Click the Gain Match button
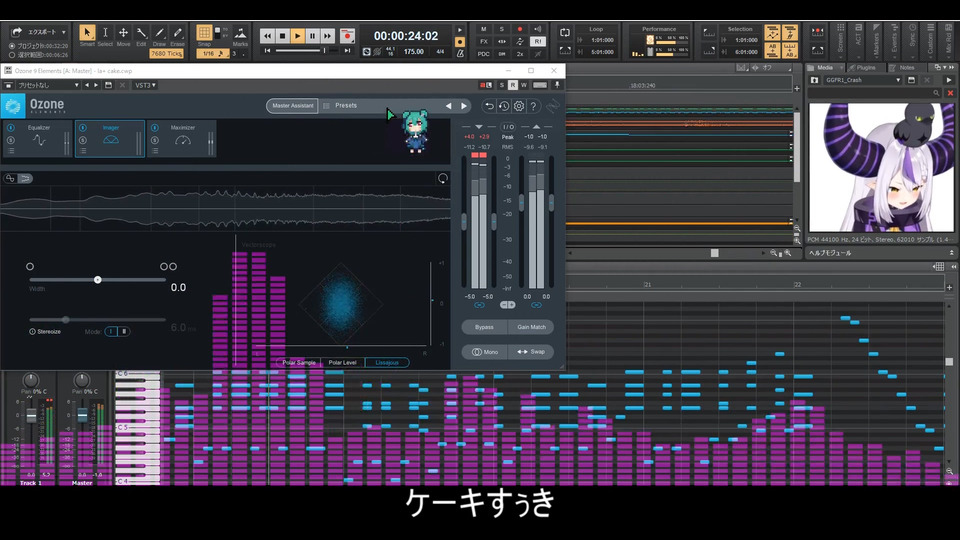 click(531, 327)
